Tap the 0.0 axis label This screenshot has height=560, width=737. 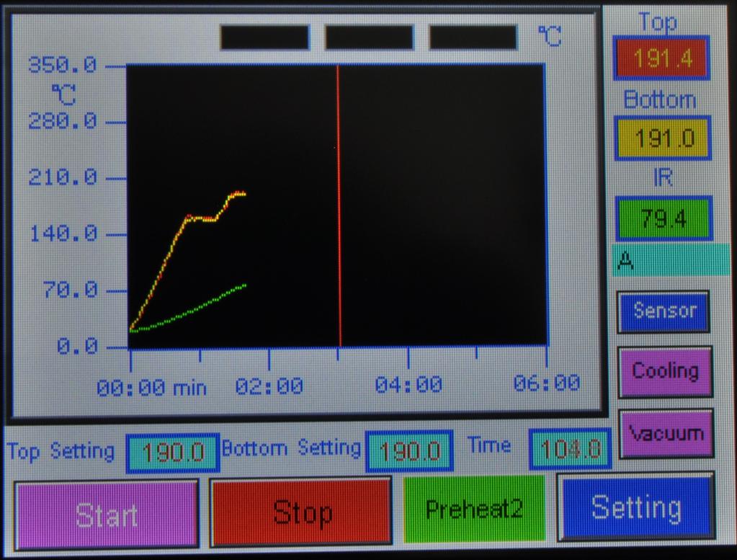point(77,346)
